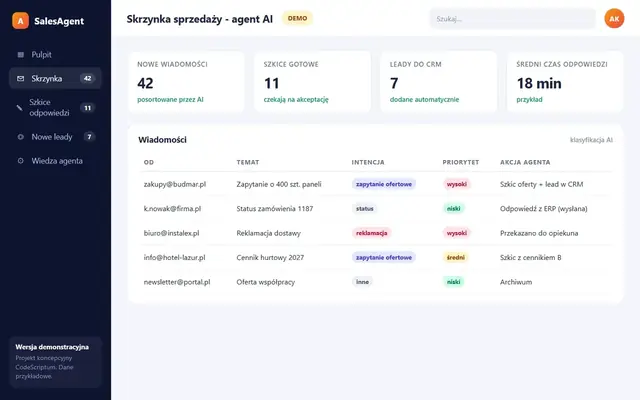Click the TEMAT column header

tap(248, 162)
